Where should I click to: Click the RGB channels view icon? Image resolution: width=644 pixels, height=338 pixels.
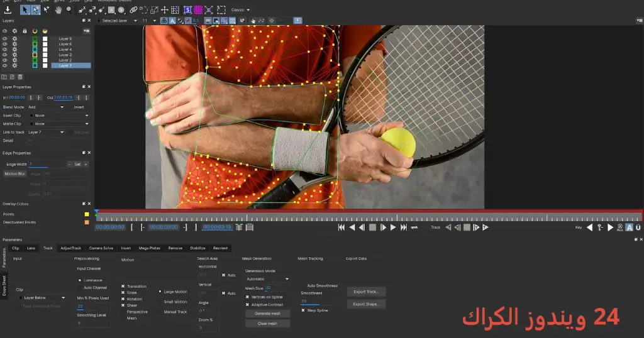point(164,21)
